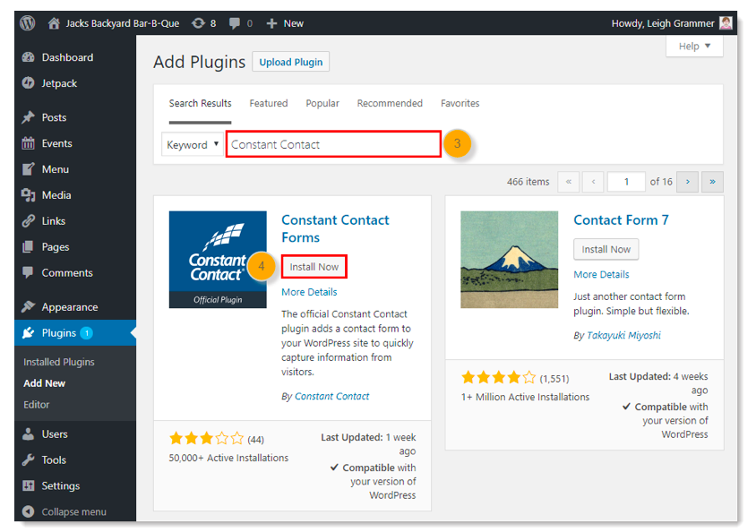Viewport: 756px width, 532px height.
Task: Open the Takayuki Miyoshi author link
Action: pyautogui.click(x=623, y=335)
